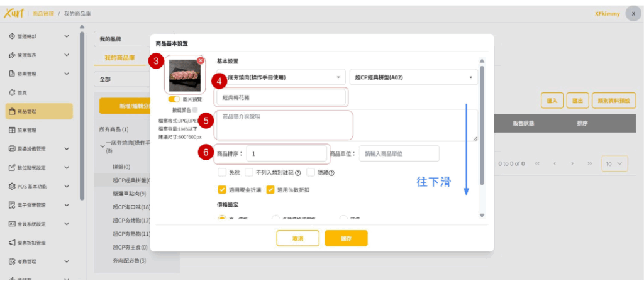Viewport: 644px width, 286px height.
Task: Click the 商品管理 bag icon in sidebar
Action: tap(12, 111)
